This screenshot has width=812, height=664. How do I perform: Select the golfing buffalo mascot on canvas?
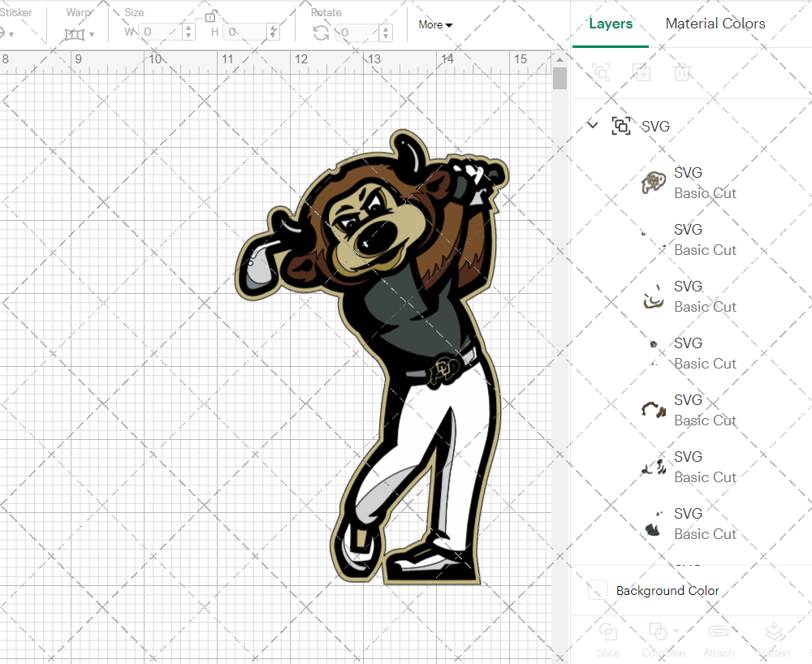pos(372,357)
